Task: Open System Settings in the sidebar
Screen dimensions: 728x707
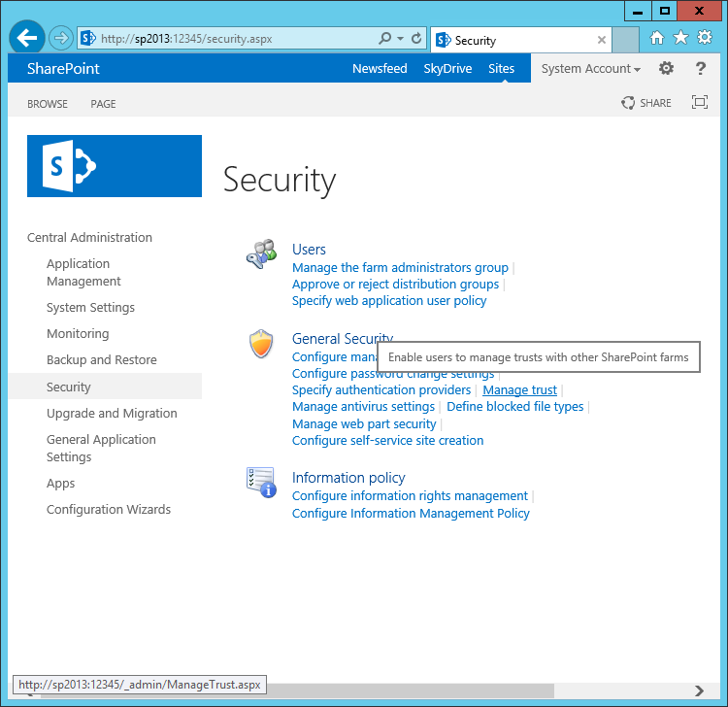Action: click(x=90, y=308)
